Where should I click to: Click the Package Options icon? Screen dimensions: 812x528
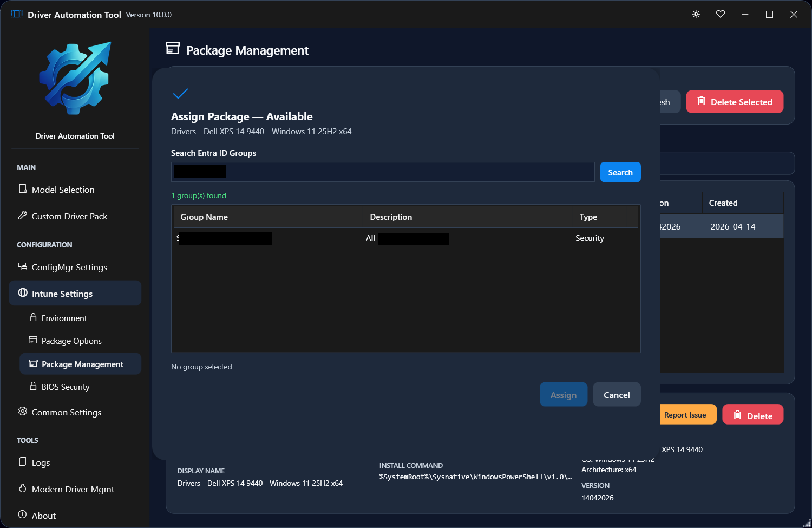[33, 340]
